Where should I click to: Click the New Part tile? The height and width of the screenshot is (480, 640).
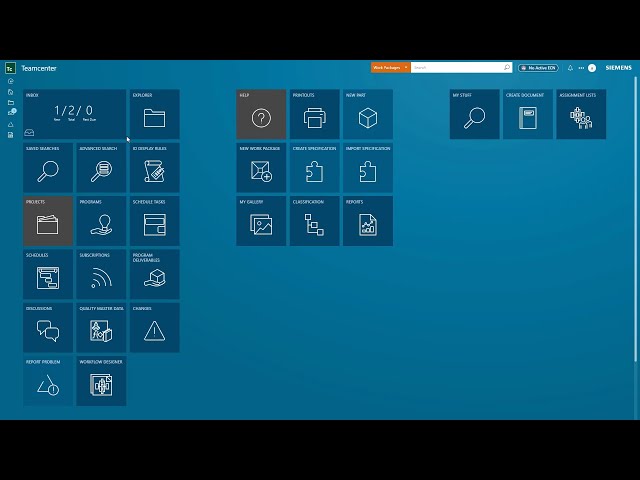click(368, 114)
